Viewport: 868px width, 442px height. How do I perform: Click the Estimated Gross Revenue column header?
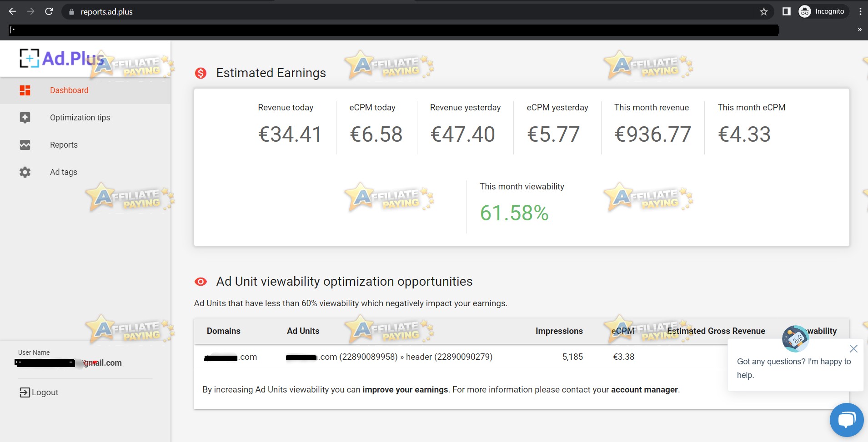tap(716, 331)
